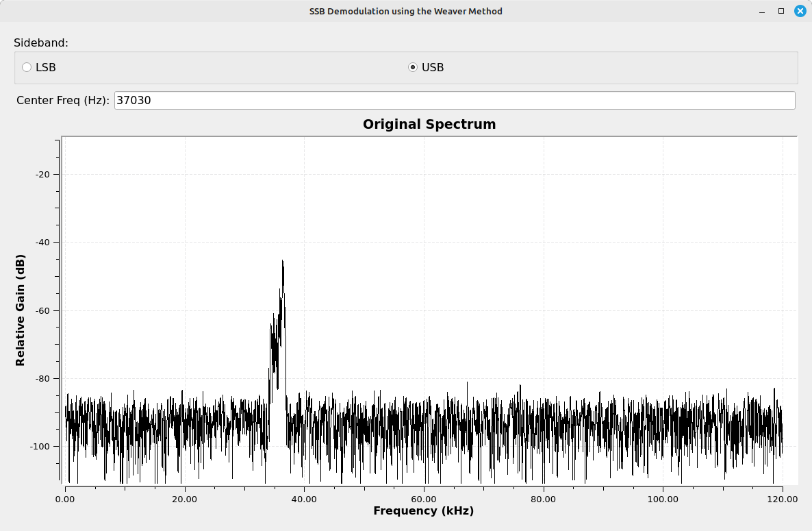Click the signal peak in the spectrum plot
Viewport: 812px width, 531px height.
click(283, 261)
